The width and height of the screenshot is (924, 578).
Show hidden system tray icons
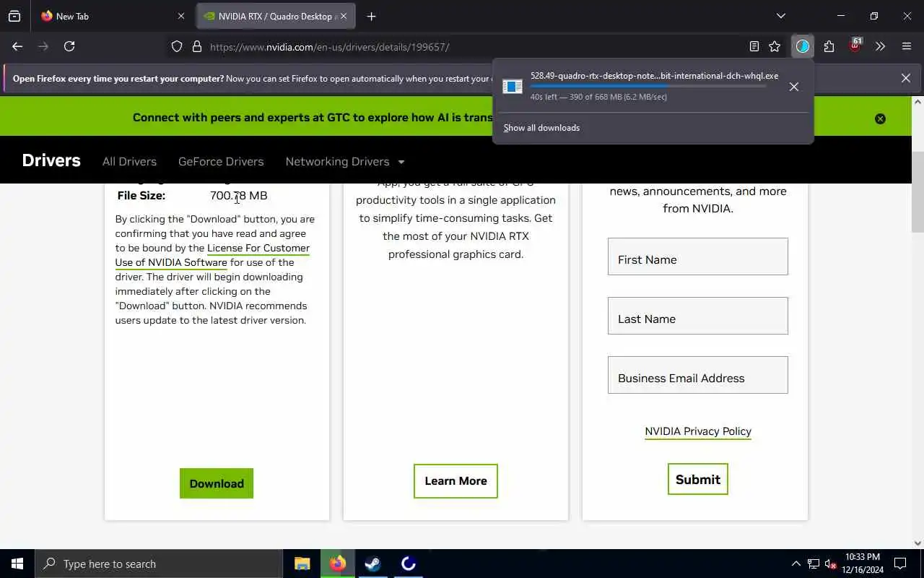pyautogui.click(x=796, y=564)
